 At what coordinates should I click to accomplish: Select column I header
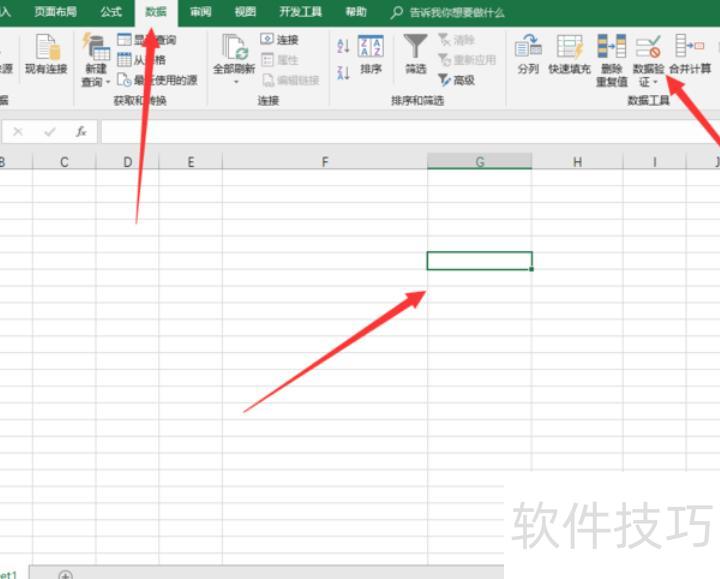(x=654, y=162)
